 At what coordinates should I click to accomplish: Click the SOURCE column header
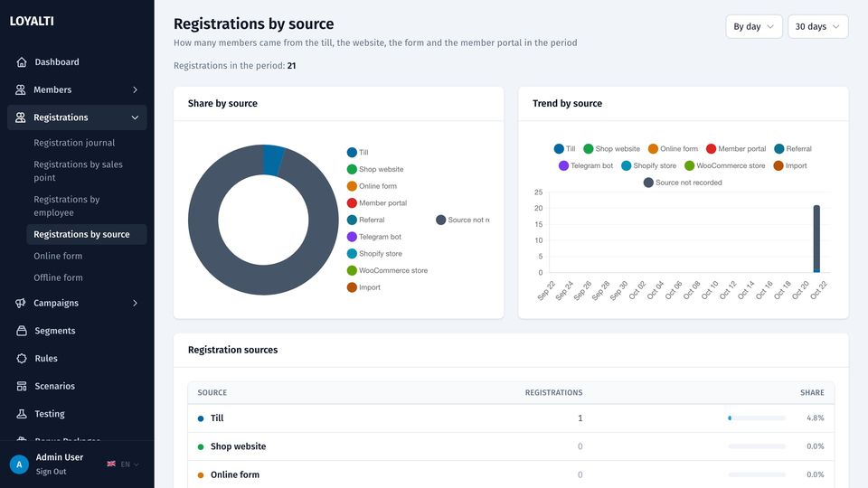click(x=212, y=392)
